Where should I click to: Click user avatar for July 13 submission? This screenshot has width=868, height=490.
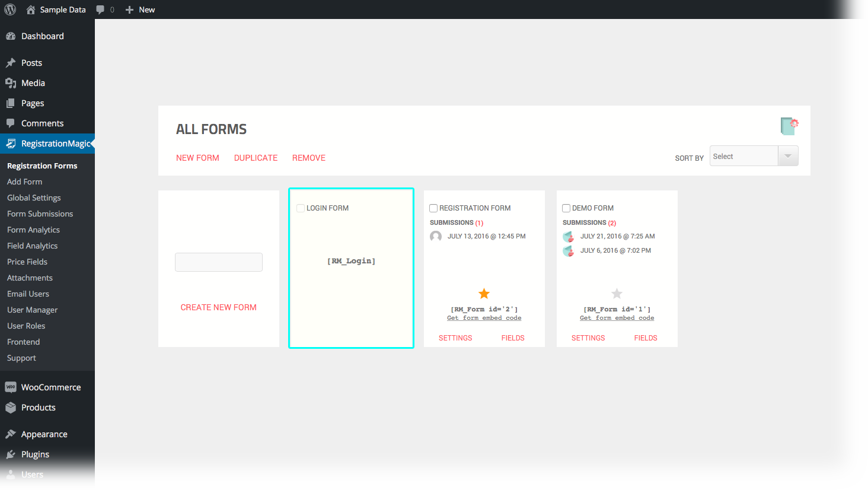[436, 236]
